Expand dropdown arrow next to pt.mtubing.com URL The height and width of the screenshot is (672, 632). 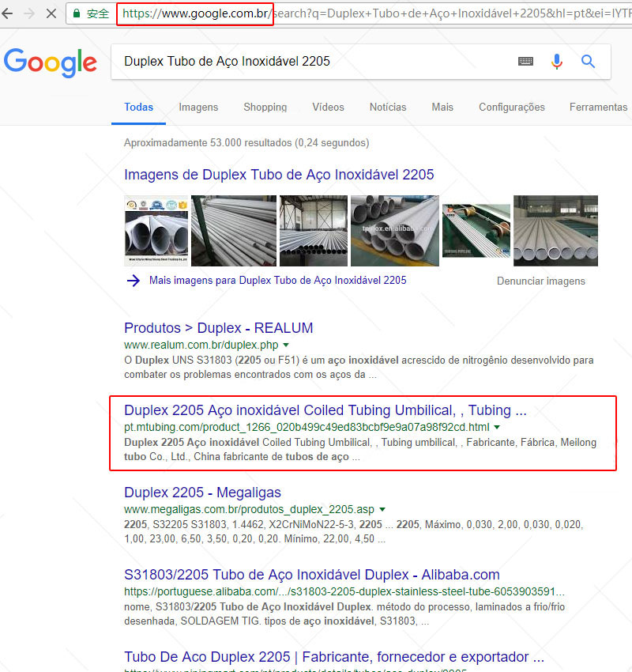coord(497,428)
